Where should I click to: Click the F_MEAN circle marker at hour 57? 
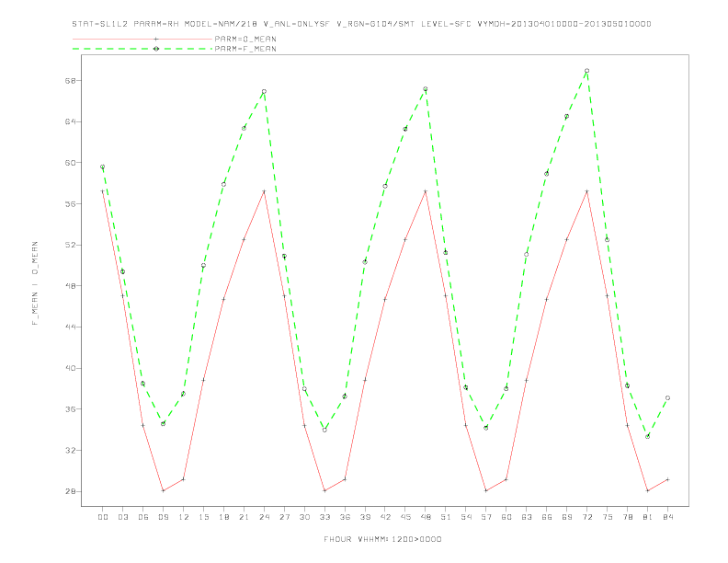[x=486, y=428]
